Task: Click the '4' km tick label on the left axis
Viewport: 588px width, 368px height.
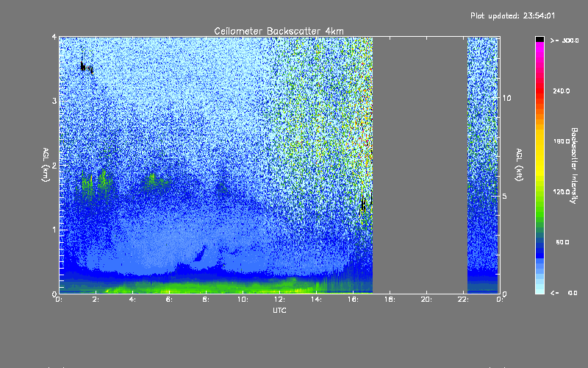Action: pyautogui.click(x=54, y=37)
